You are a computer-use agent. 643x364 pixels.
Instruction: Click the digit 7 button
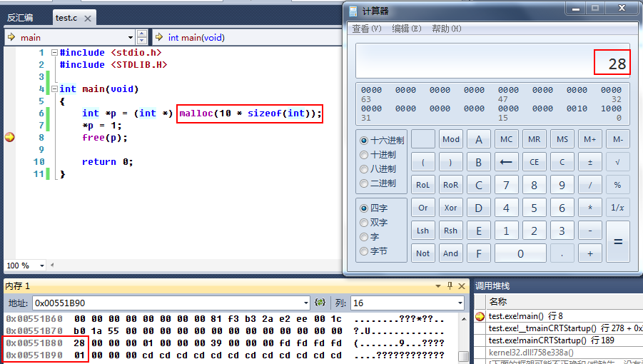coord(506,185)
